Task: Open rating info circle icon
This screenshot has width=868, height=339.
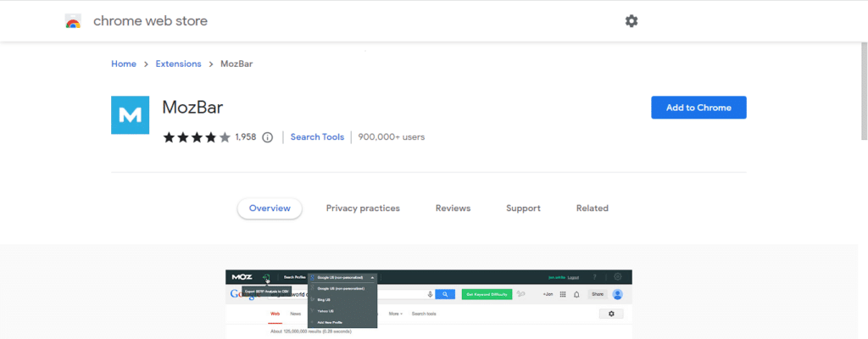Action: point(267,136)
